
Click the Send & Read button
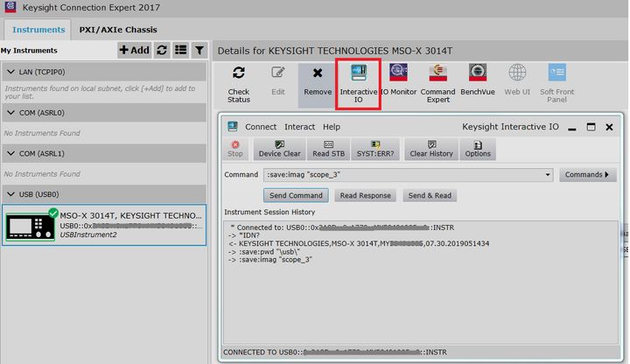tap(430, 196)
